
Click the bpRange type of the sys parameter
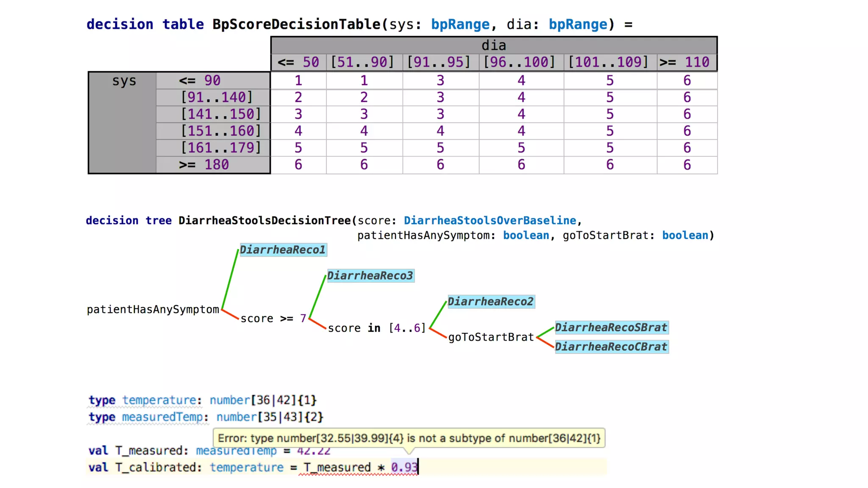click(460, 25)
